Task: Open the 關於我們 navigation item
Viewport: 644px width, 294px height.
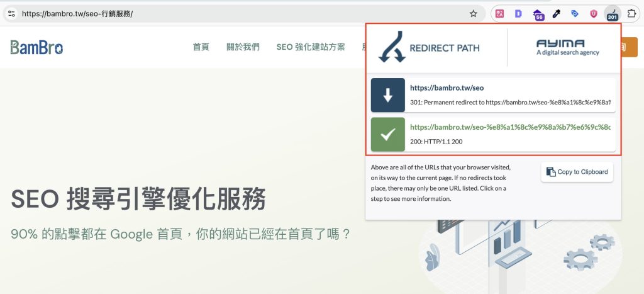Action: click(243, 47)
